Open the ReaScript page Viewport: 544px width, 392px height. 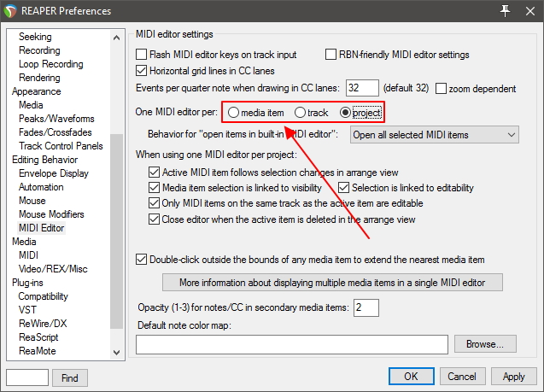pos(38,337)
